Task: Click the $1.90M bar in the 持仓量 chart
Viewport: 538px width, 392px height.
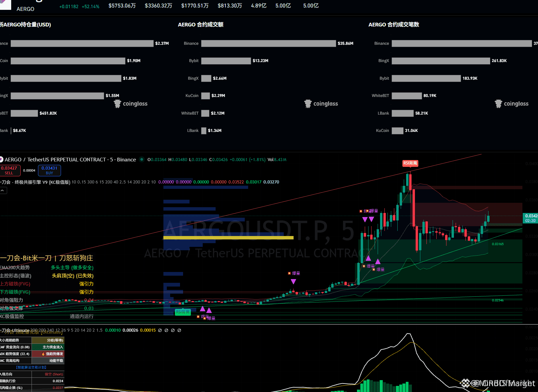Action: coord(68,61)
